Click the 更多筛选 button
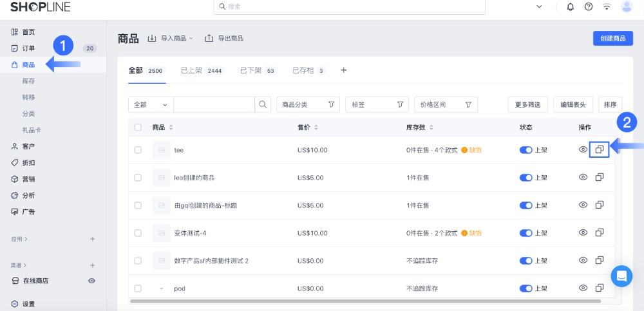 coord(527,104)
